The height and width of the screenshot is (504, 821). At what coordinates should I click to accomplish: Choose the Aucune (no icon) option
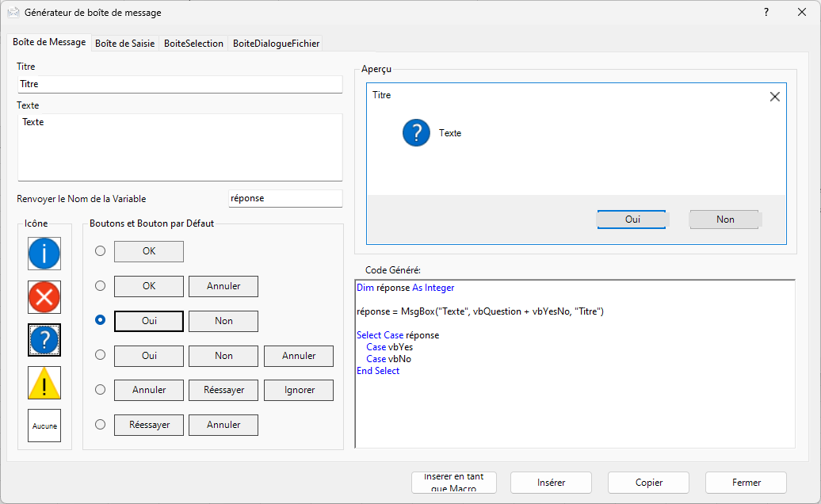(44, 426)
